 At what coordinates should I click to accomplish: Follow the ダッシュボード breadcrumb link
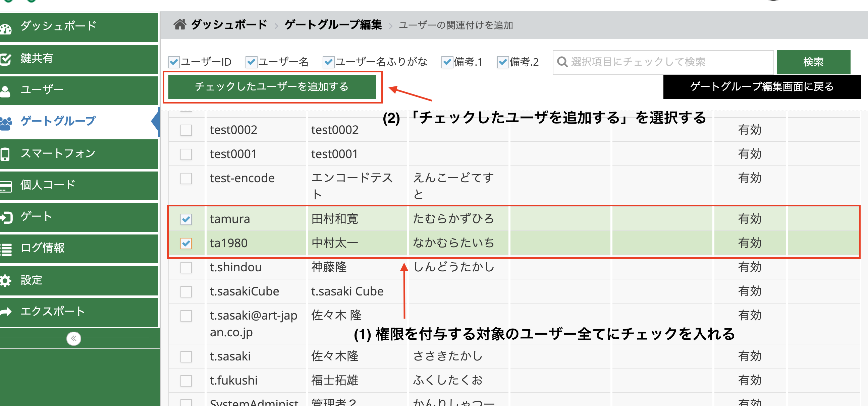pyautogui.click(x=229, y=24)
